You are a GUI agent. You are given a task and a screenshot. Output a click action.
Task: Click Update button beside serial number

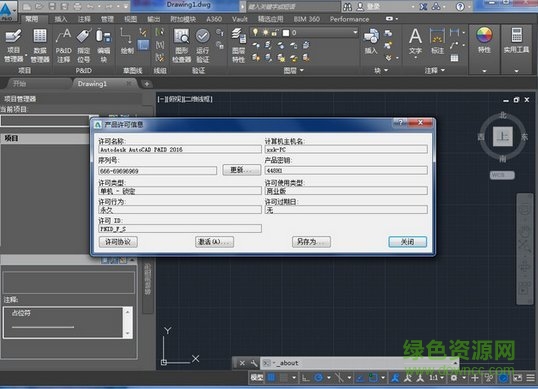pos(242,170)
